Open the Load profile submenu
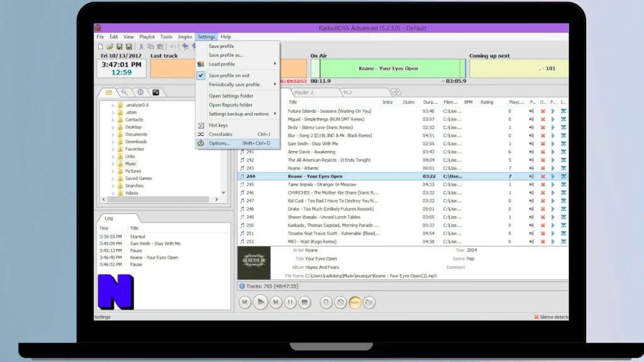The image size is (644, 362). 238,64
